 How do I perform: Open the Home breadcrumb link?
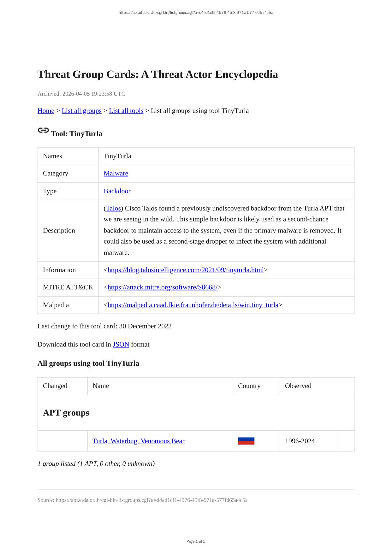click(x=46, y=111)
